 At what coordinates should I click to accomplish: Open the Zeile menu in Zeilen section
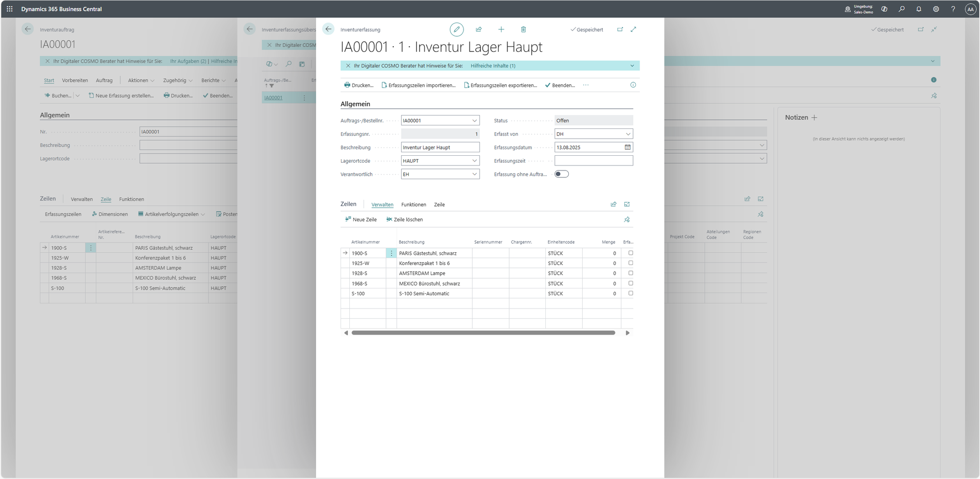pyautogui.click(x=439, y=205)
